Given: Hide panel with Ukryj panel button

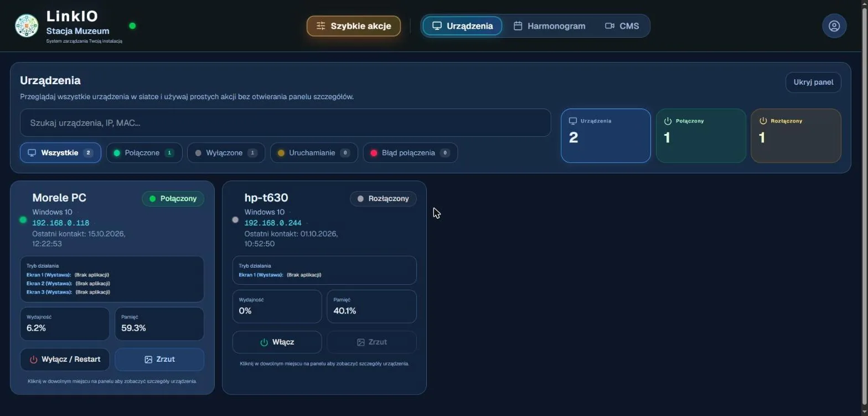Looking at the screenshot, I should [x=813, y=82].
